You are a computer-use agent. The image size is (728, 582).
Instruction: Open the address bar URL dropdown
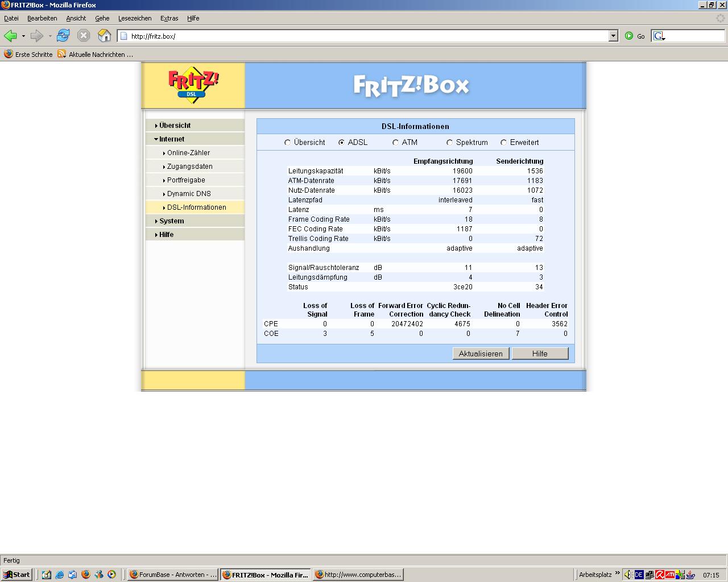[x=613, y=36]
